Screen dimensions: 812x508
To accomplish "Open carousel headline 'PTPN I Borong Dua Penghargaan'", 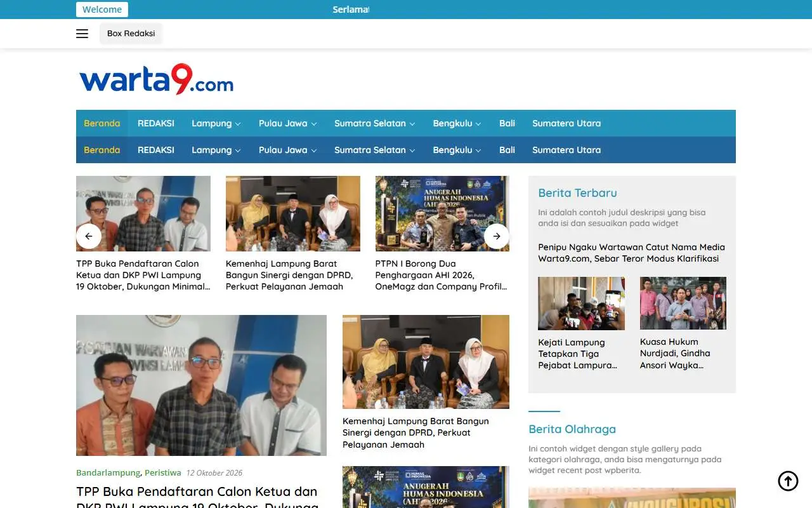I will coord(442,275).
